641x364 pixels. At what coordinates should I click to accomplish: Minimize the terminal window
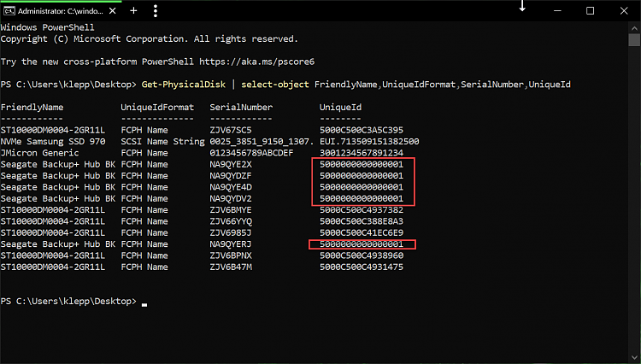pyautogui.click(x=557, y=11)
